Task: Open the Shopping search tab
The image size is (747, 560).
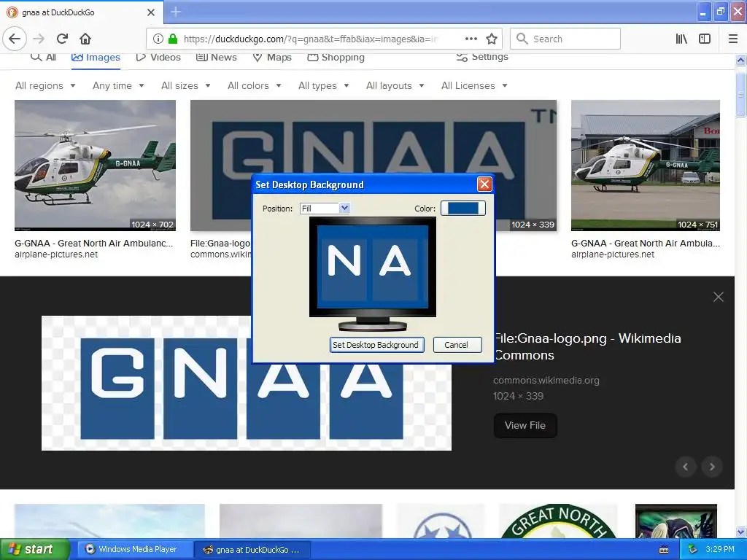Action: point(336,57)
